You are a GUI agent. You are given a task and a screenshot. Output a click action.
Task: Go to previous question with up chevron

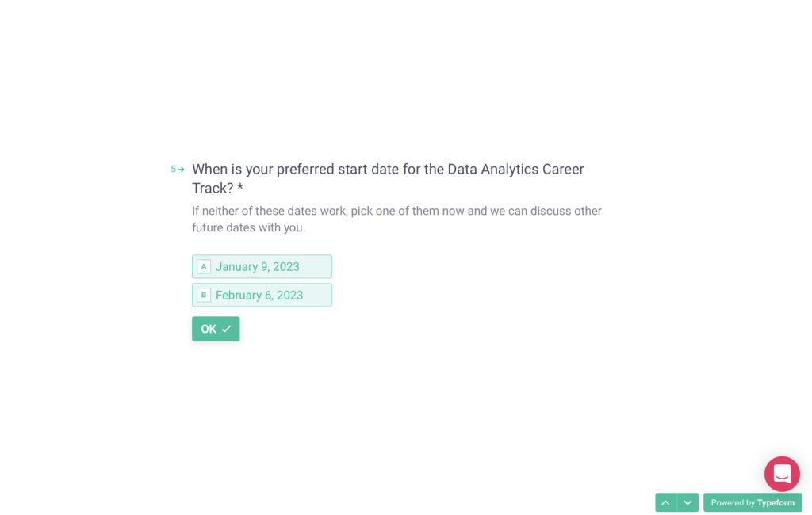(x=666, y=502)
